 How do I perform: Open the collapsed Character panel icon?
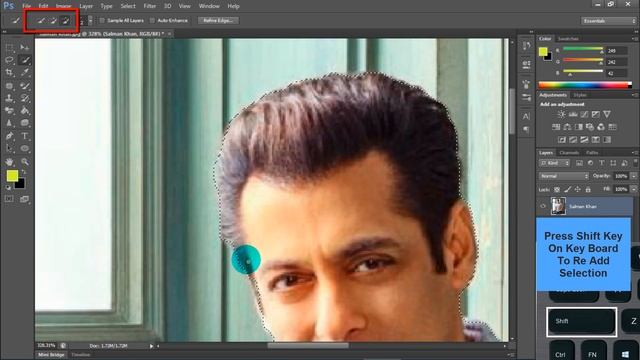coord(526,117)
